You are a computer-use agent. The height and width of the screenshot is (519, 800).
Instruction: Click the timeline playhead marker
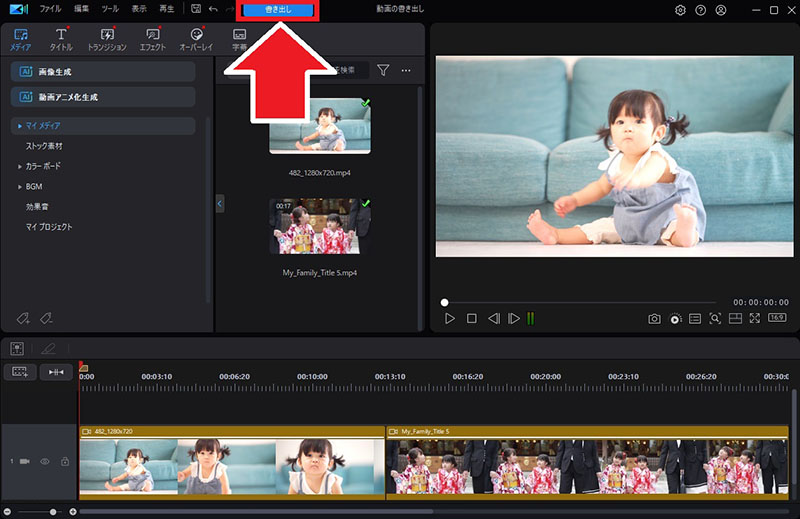[x=83, y=367]
